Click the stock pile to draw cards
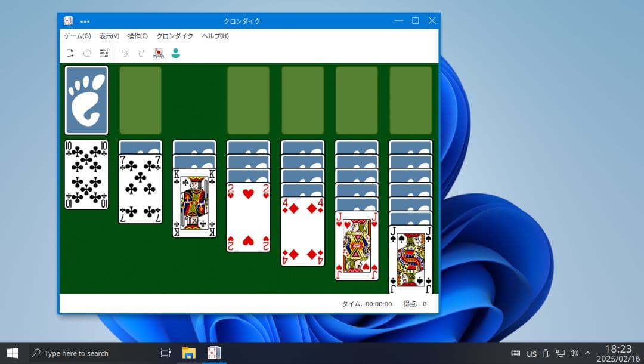Viewport: 644px width, 364px height. click(86, 100)
